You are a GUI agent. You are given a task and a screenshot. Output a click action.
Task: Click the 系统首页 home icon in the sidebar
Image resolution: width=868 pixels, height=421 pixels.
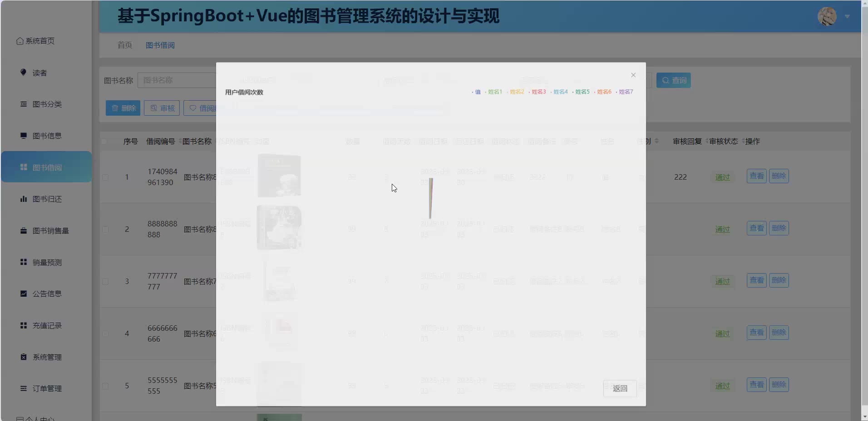(x=20, y=41)
